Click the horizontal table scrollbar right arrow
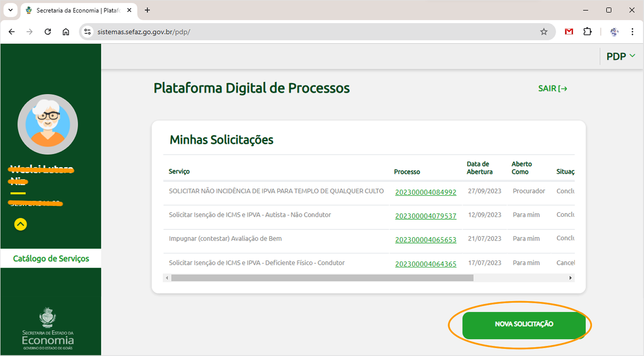The height and width of the screenshot is (356, 644). click(571, 278)
